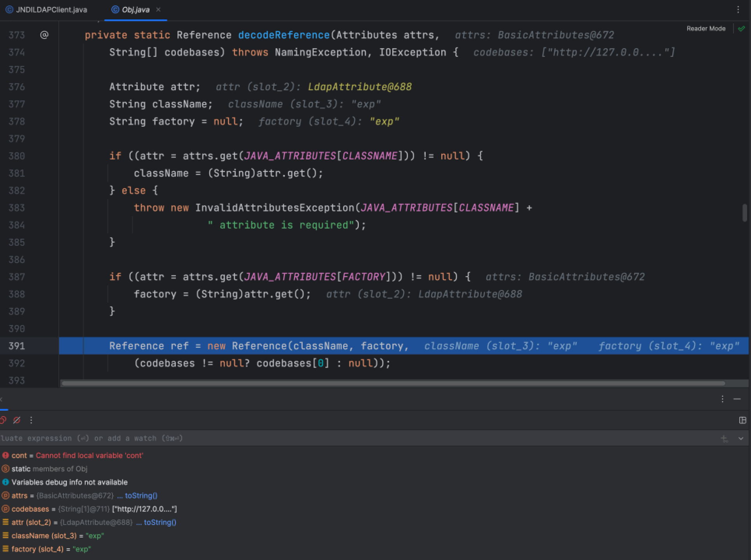Viewport: 751px width, 560px height.
Task: Click the toString() link for attrs
Action: coord(141,495)
